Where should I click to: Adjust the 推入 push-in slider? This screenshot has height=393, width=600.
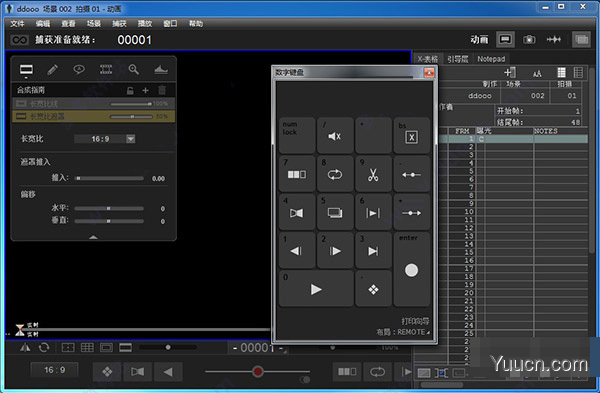[x=109, y=178]
